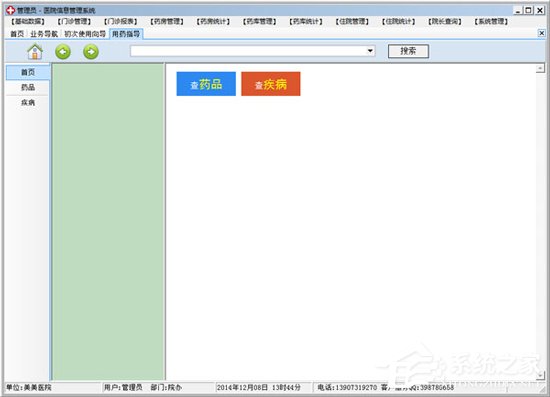This screenshot has height=397, width=550.
Task: Open the 【门诊管理】 menu
Action: coord(74,22)
